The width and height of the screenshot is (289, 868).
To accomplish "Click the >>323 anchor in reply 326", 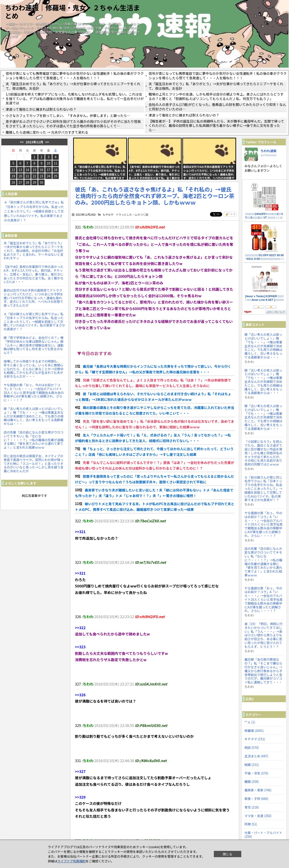I will (80, 647).
